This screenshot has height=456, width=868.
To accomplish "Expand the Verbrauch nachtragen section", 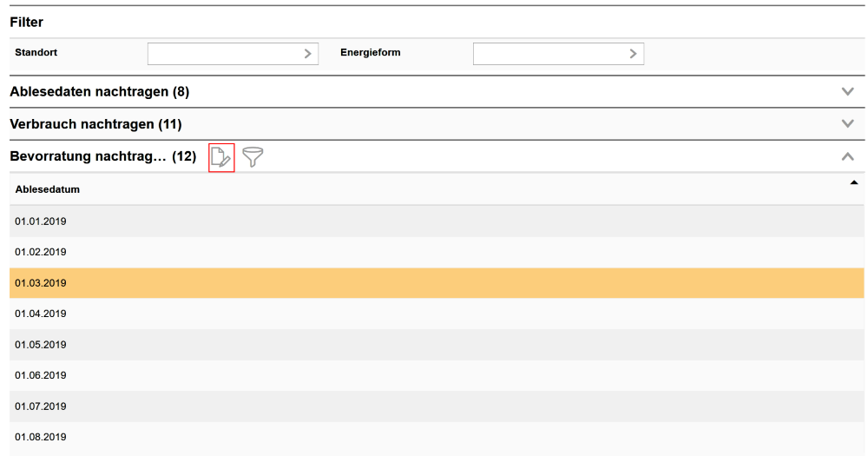I will 847,123.
